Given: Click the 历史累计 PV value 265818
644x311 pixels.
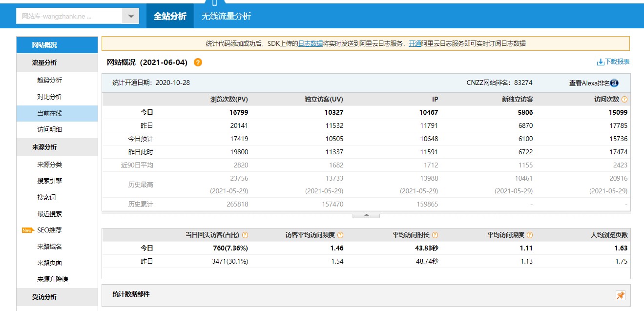Looking at the screenshot, I should pyautogui.click(x=237, y=204).
